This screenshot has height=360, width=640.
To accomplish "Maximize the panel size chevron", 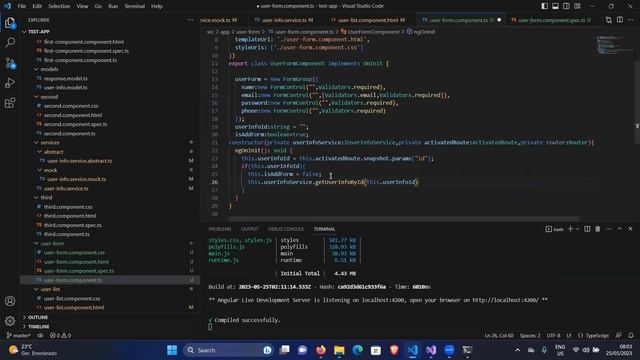I will [x=620, y=229].
